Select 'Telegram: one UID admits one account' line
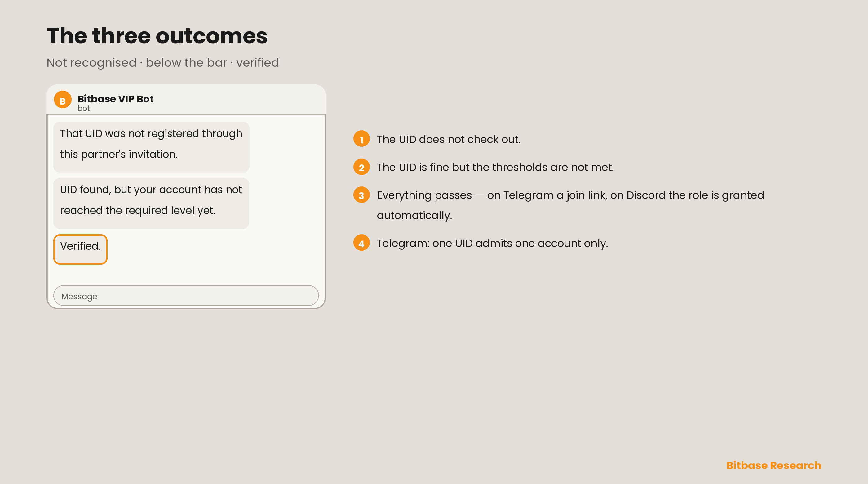This screenshot has height=484, width=868. (492, 243)
